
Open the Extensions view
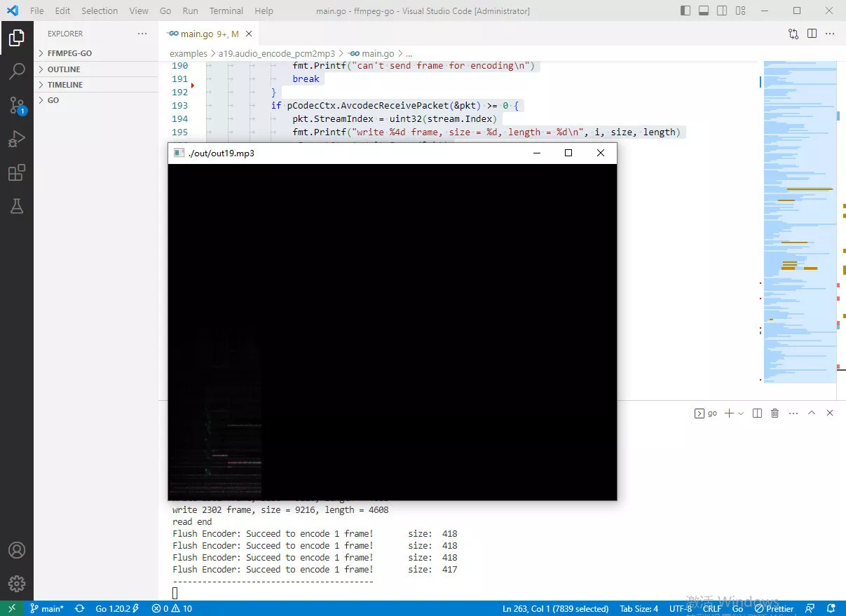click(x=17, y=172)
